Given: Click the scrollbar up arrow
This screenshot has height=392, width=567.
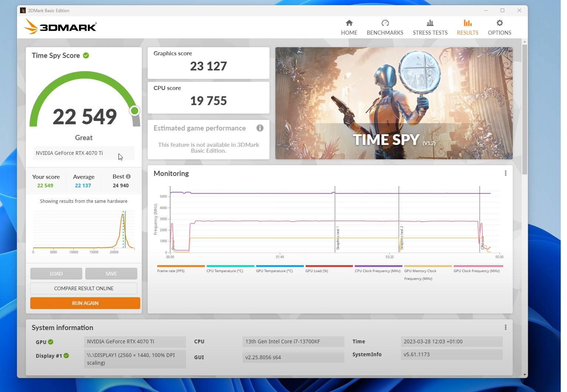Looking at the screenshot, I should pyautogui.click(x=525, y=42).
